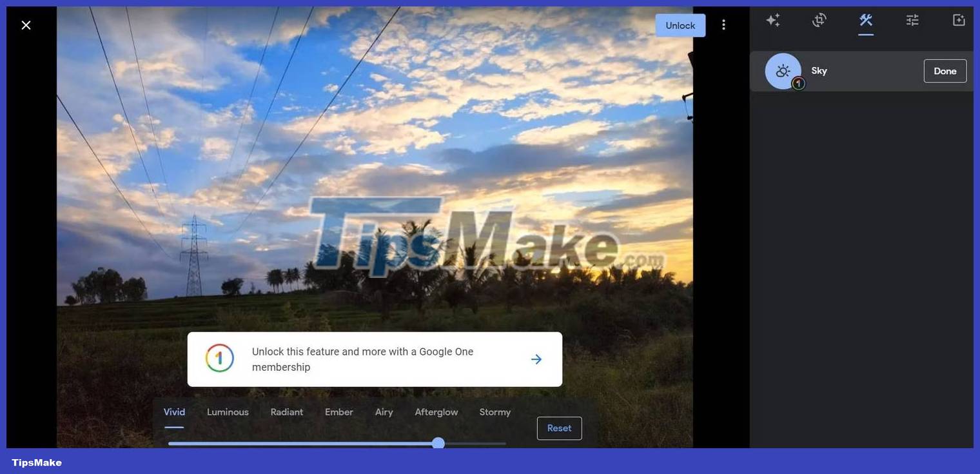Click the Google One logo in the banner
Screen dimensions: 980x474
tap(219, 359)
